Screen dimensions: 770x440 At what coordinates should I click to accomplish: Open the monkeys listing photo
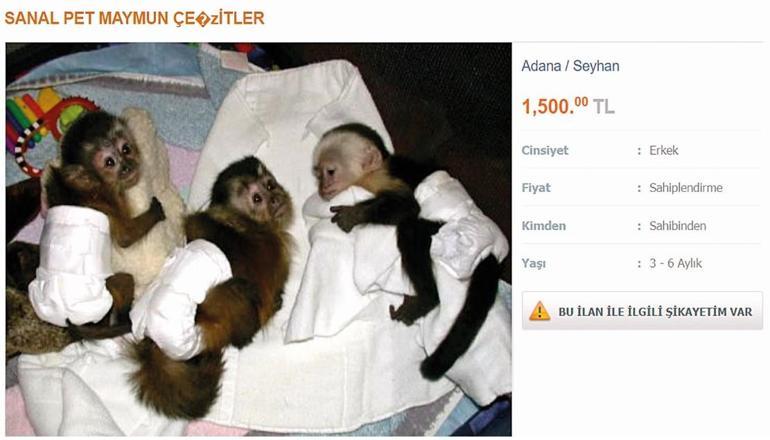(259, 239)
